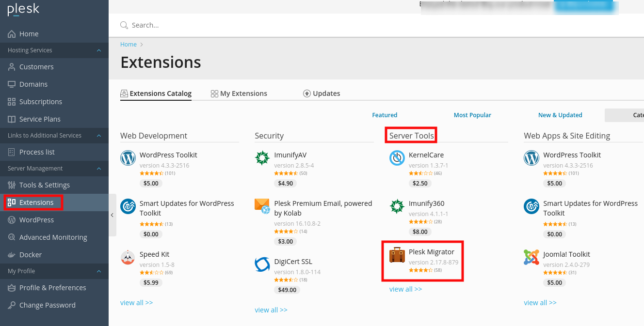The height and width of the screenshot is (326, 644).
Task: Click the KernelCare icon
Action: pos(397,158)
